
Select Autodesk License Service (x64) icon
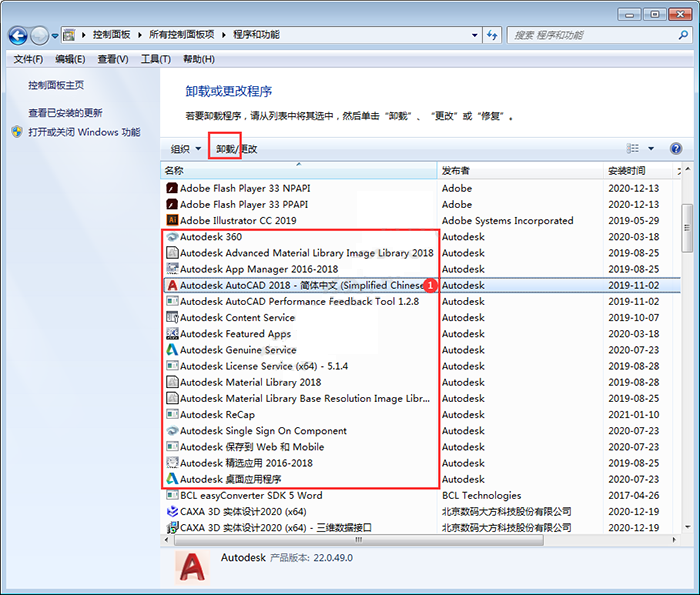click(172, 366)
